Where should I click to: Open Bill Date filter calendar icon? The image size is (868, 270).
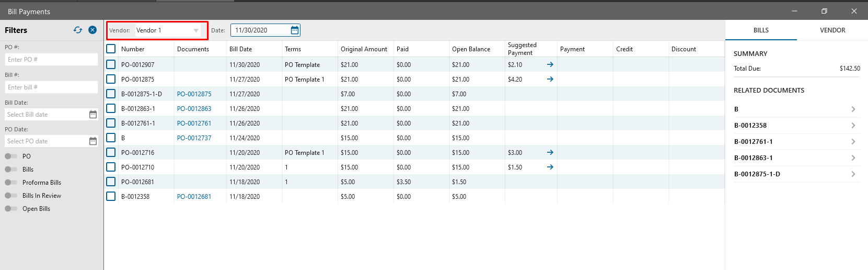(93, 115)
